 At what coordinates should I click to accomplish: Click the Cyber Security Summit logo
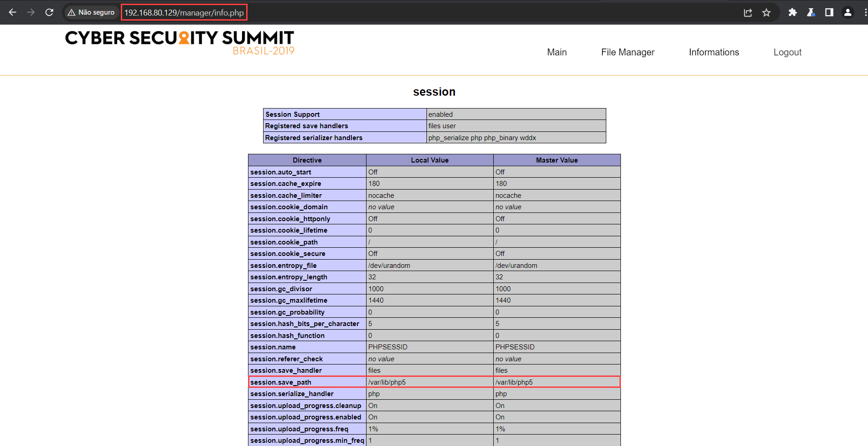[180, 43]
